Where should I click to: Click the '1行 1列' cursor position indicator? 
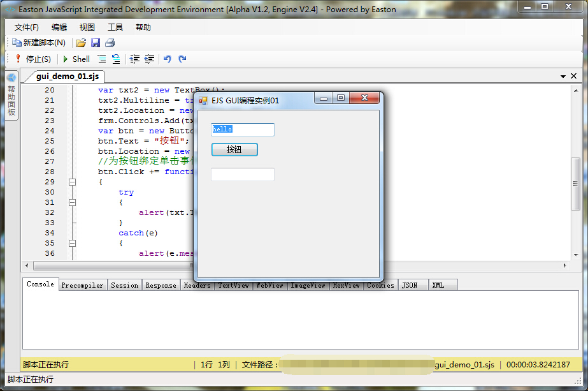(x=215, y=365)
